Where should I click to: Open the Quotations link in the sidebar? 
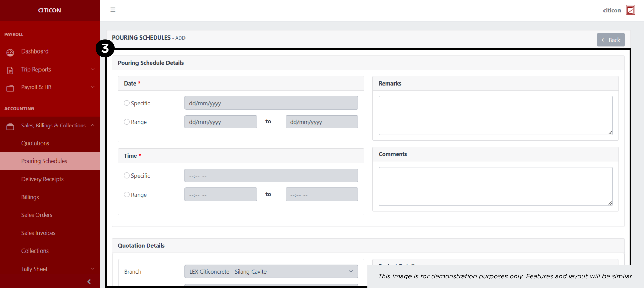[35, 143]
